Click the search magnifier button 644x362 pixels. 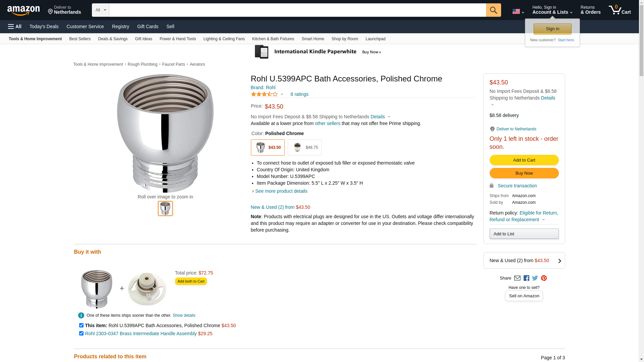click(493, 10)
